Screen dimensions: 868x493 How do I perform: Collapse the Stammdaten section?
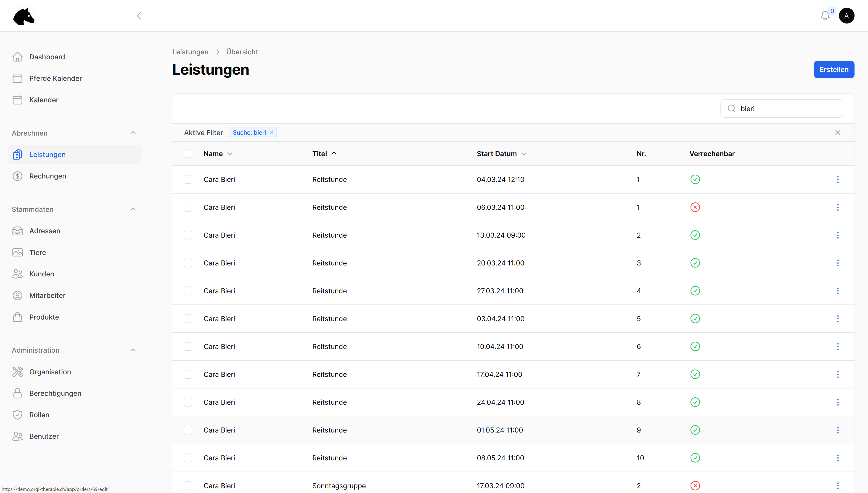coord(133,209)
